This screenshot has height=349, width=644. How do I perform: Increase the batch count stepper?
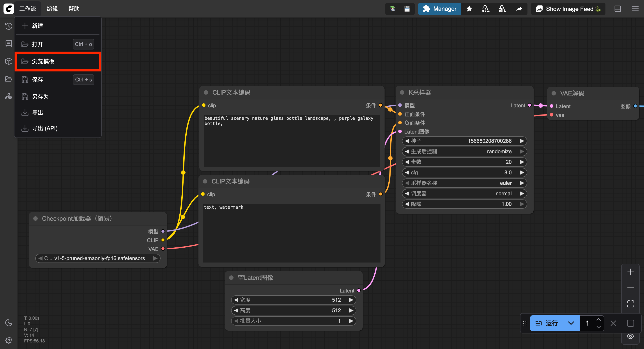point(598,319)
